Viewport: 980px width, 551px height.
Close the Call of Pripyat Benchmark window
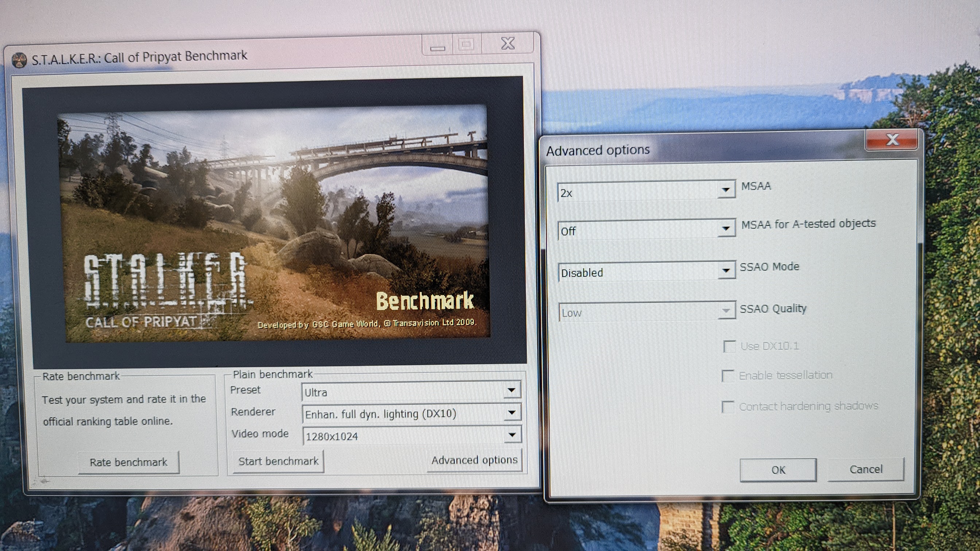tap(507, 44)
